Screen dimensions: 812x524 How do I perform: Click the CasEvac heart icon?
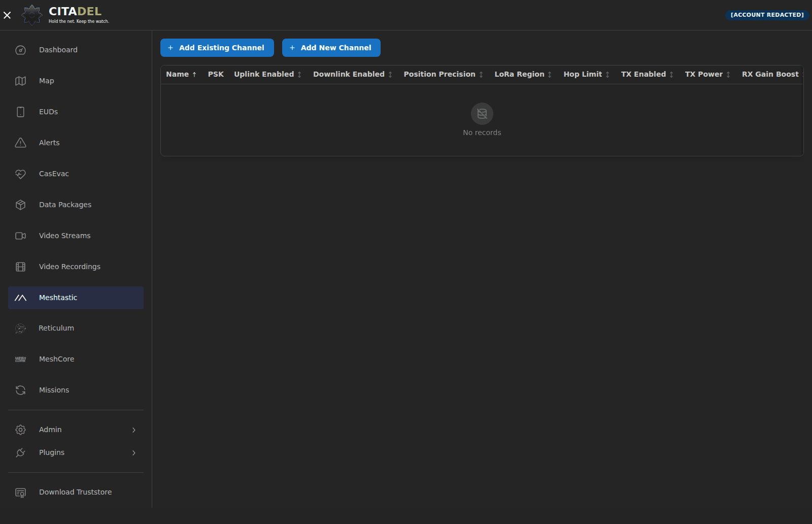click(x=20, y=174)
